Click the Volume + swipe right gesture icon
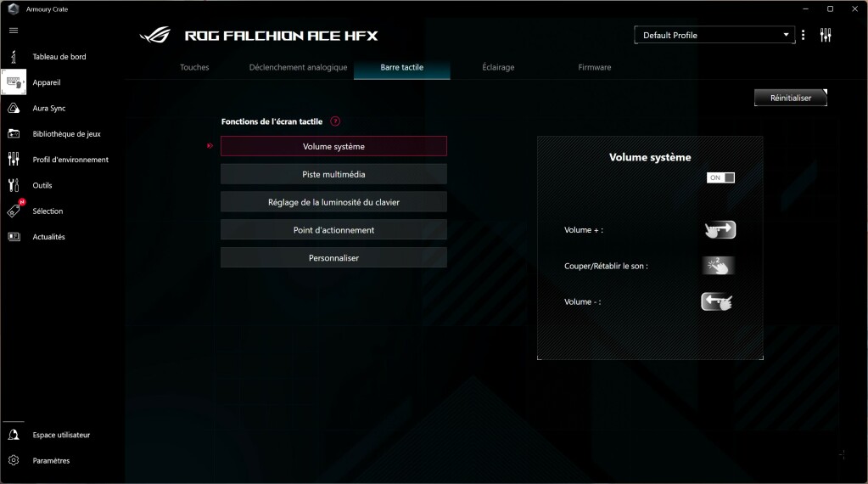This screenshot has height=484, width=868. pyautogui.click(x=720, y=229)
